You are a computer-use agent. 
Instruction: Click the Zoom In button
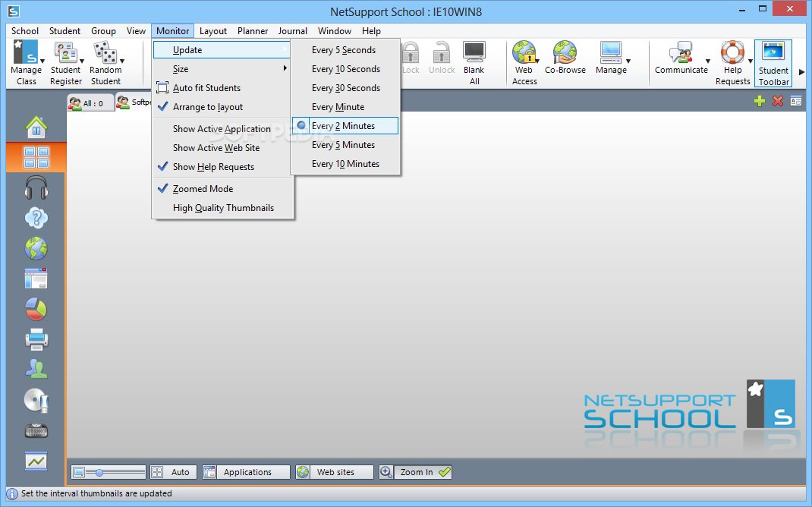point(415,472)
